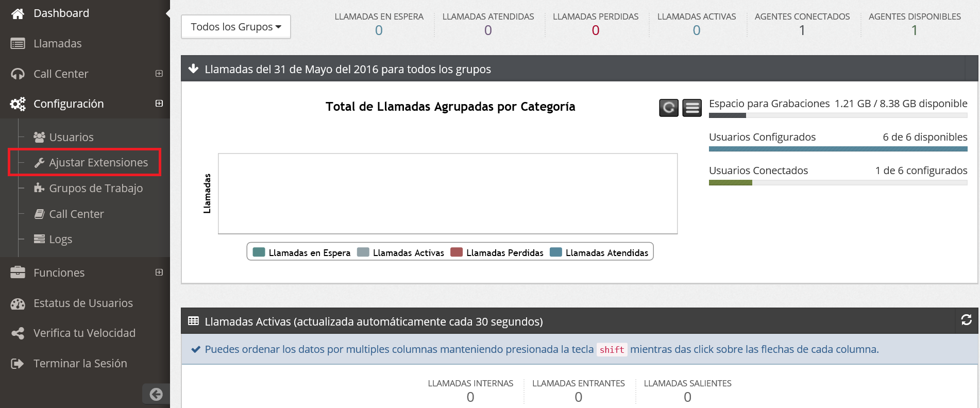Click the Llamadas en Espera counter
This screenshot has height=408, width=980.
point(379,30)
